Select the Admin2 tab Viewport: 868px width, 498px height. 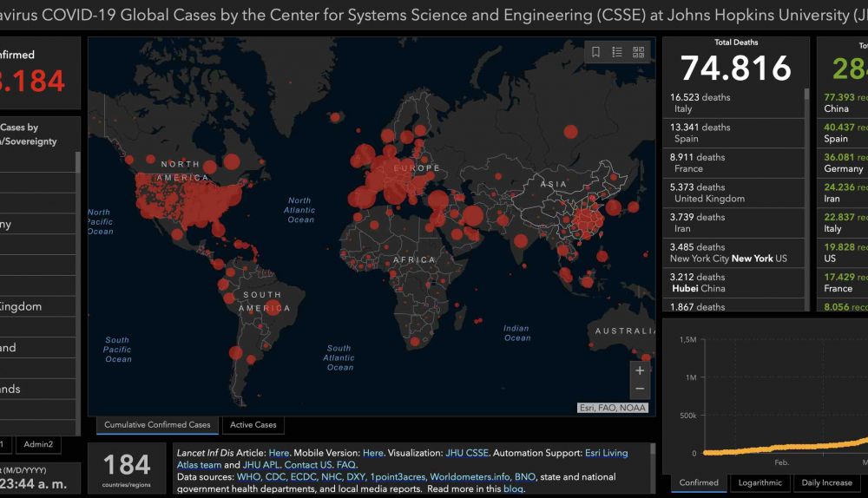pyautogui.click(x=37, y=444)
